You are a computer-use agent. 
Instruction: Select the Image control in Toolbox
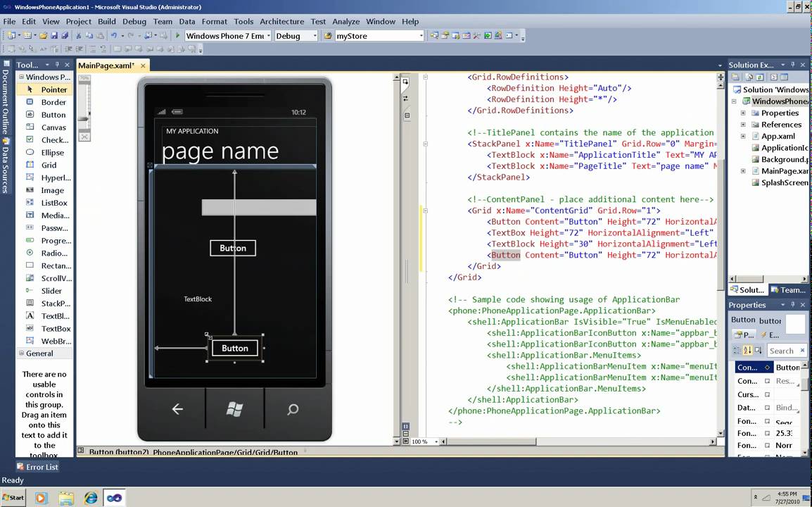[x=45, y=190]
